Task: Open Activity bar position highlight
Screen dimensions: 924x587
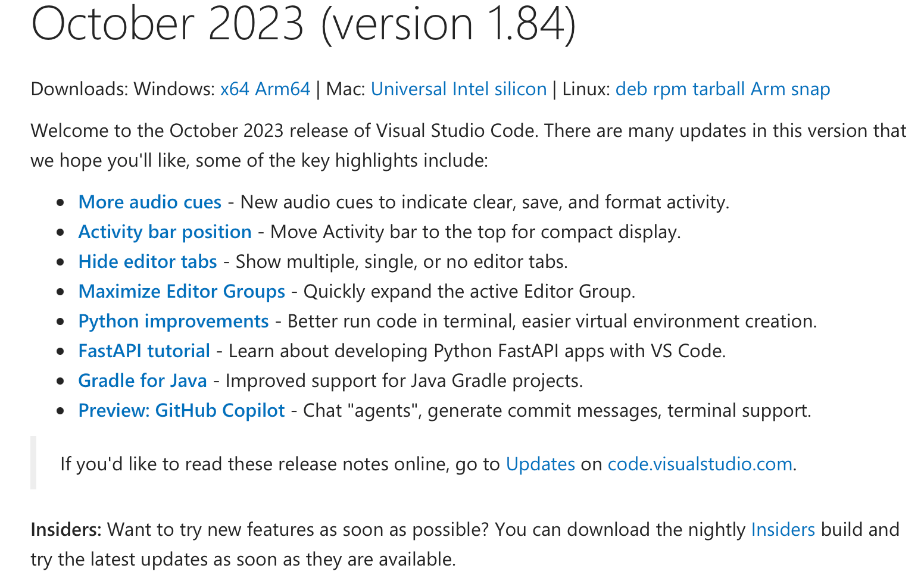Action: 165,232
